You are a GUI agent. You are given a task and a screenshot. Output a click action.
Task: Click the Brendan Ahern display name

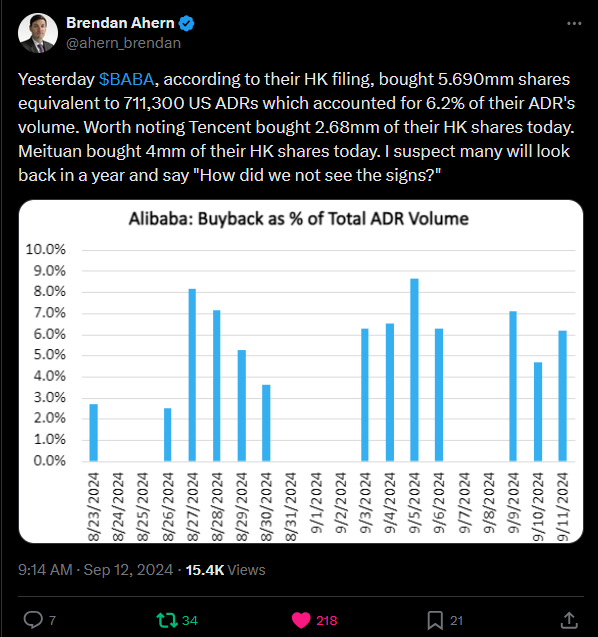pyautogui.click(x=120, y=23)
